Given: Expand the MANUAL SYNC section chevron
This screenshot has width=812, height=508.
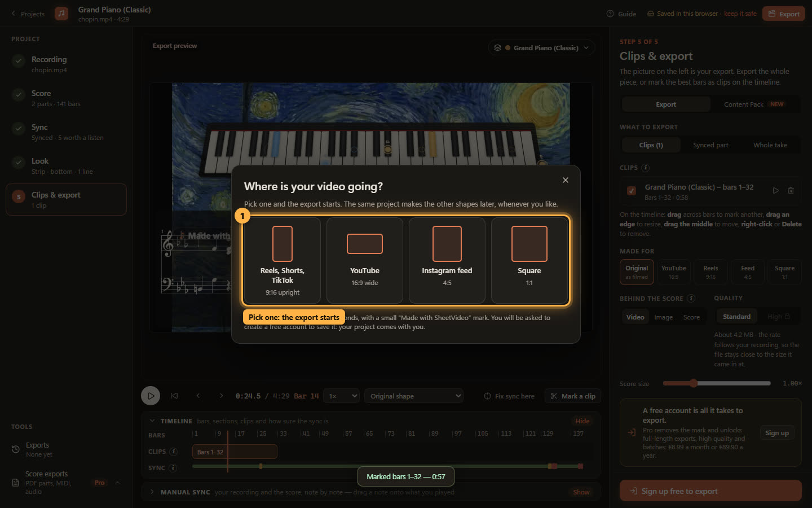Looking at the screenshot, I should pos(152,492).
